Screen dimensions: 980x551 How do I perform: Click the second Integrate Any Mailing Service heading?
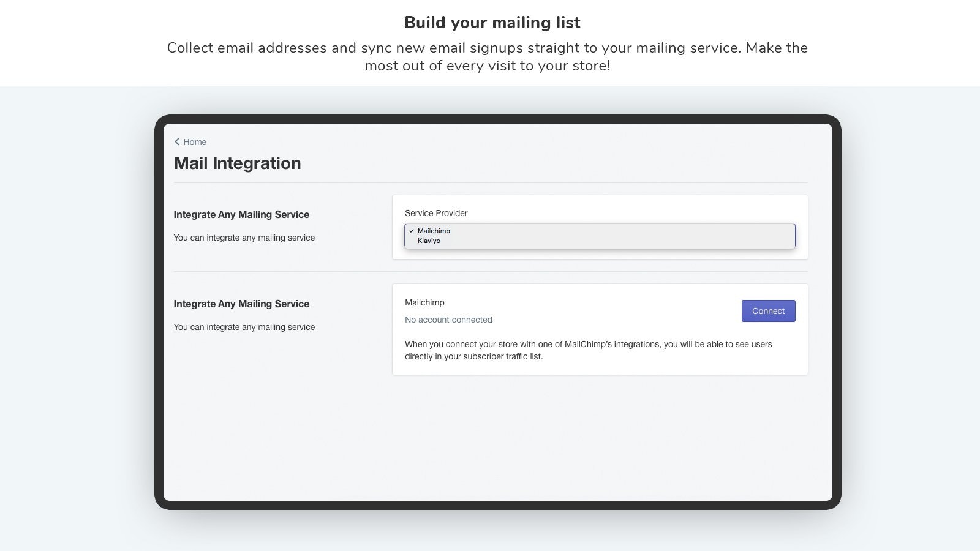[x=242, y=304]
